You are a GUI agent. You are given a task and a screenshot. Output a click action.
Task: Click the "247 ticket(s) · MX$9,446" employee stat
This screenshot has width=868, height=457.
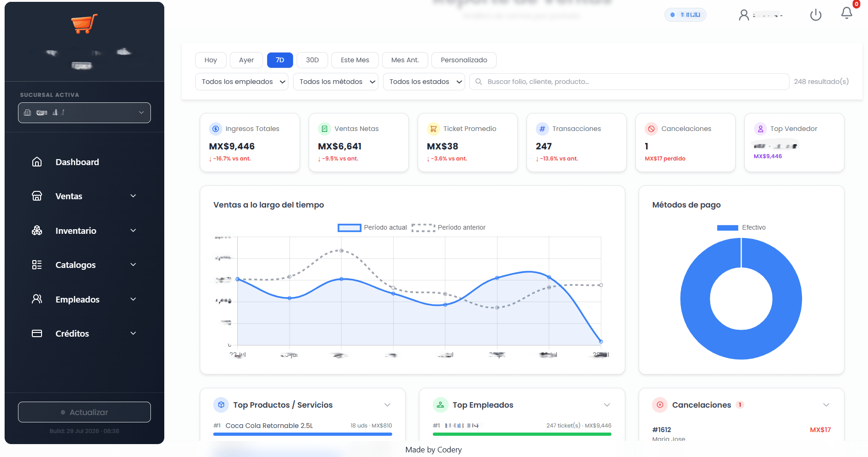(579, 426)
